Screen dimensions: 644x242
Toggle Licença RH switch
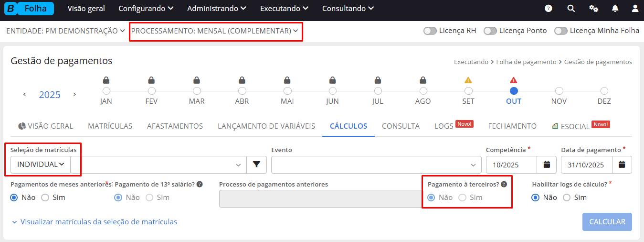tap(430, 31)
